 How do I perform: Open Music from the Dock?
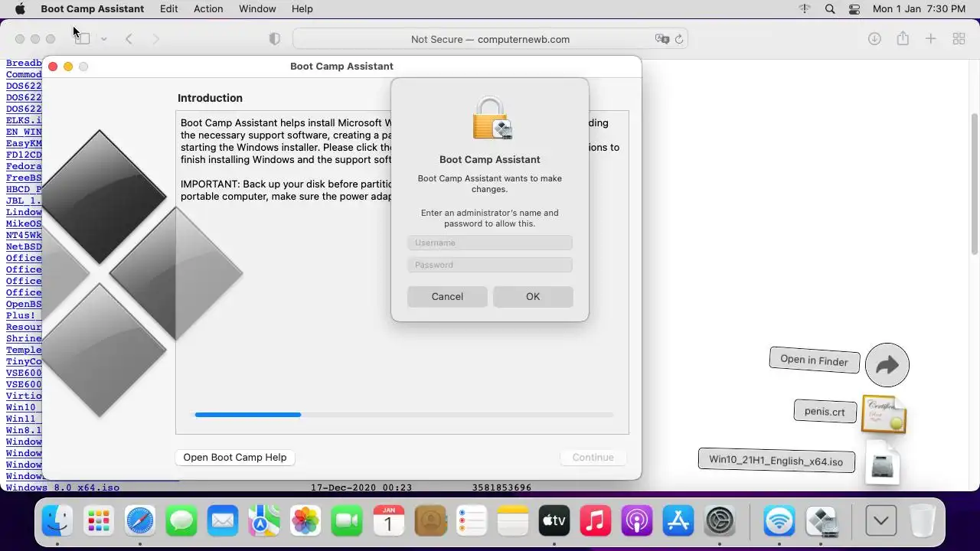[x=596, y=521]
